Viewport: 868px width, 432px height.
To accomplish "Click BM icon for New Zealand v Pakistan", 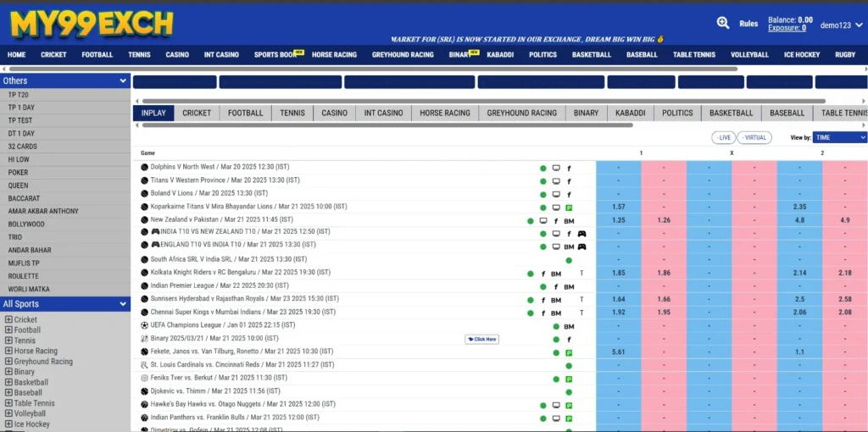I will [569, 221].
